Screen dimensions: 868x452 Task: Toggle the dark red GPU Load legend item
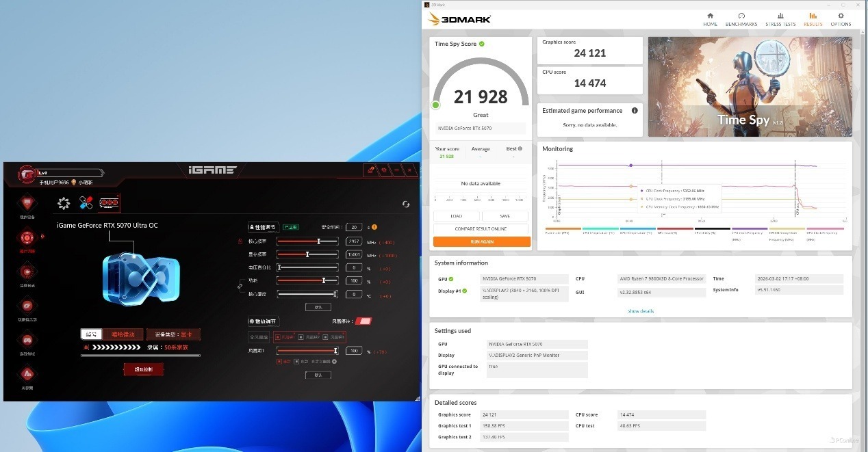point(675,231)
